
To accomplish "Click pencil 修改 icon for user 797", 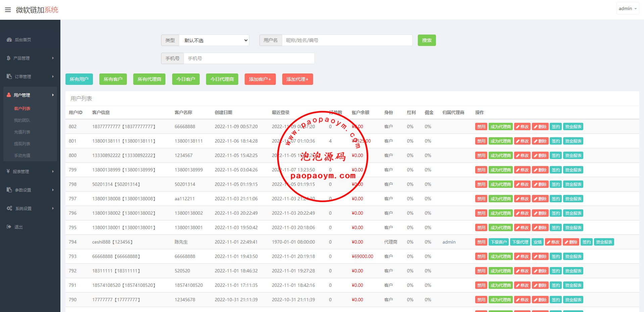I will (x=523, y=199).
